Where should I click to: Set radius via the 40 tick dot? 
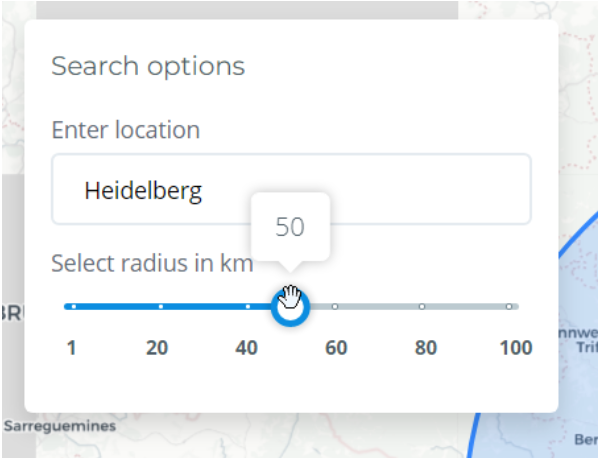pyautogui.click(x=248, y=307)
